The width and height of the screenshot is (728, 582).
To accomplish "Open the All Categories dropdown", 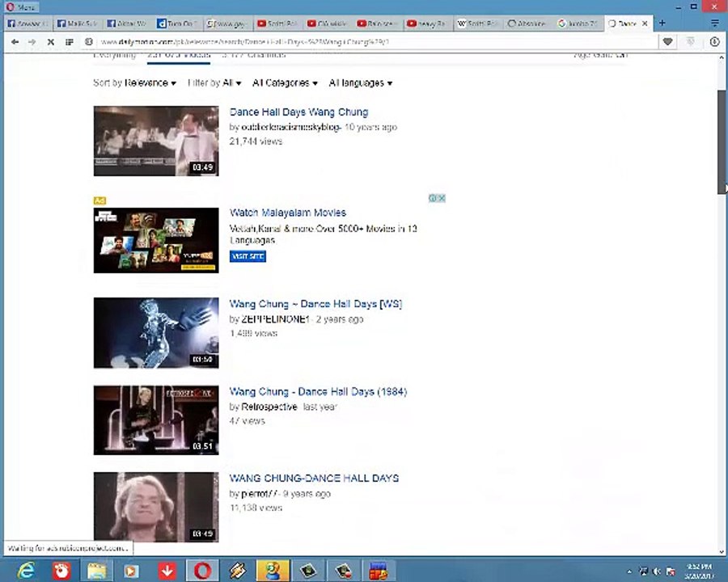I will (285, 83).
